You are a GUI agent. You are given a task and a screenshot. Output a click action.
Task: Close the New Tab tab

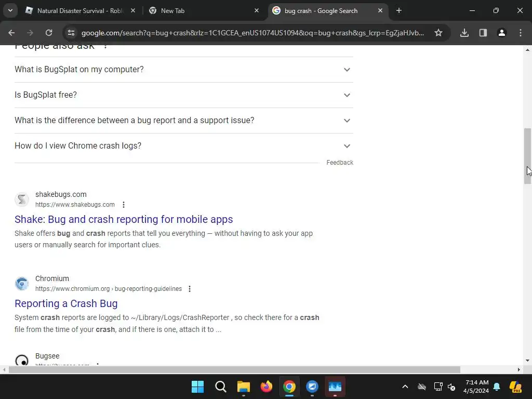[257, 10]
